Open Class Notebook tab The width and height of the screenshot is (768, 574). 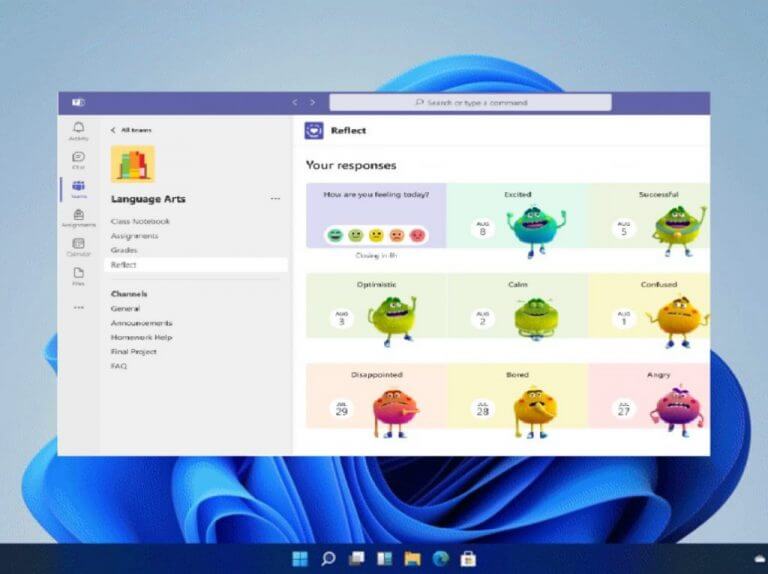(140, 221)
